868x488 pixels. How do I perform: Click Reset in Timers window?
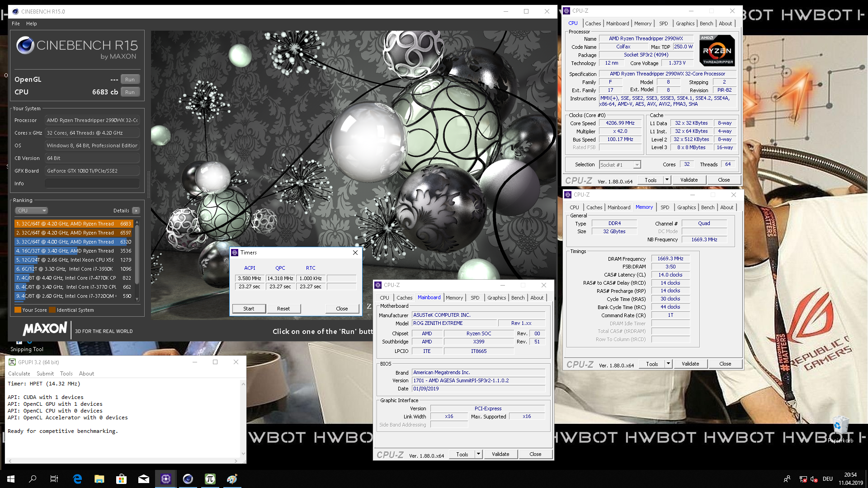(x=283, y=309)
